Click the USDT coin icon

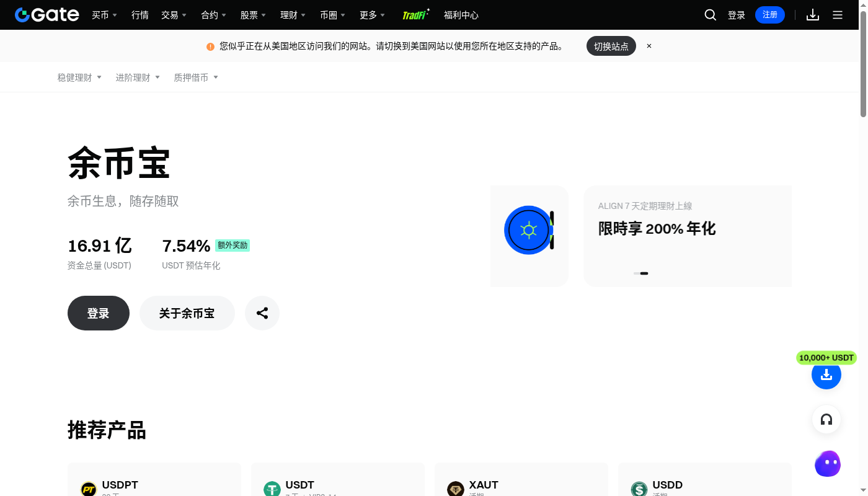[x=272, y=489]
